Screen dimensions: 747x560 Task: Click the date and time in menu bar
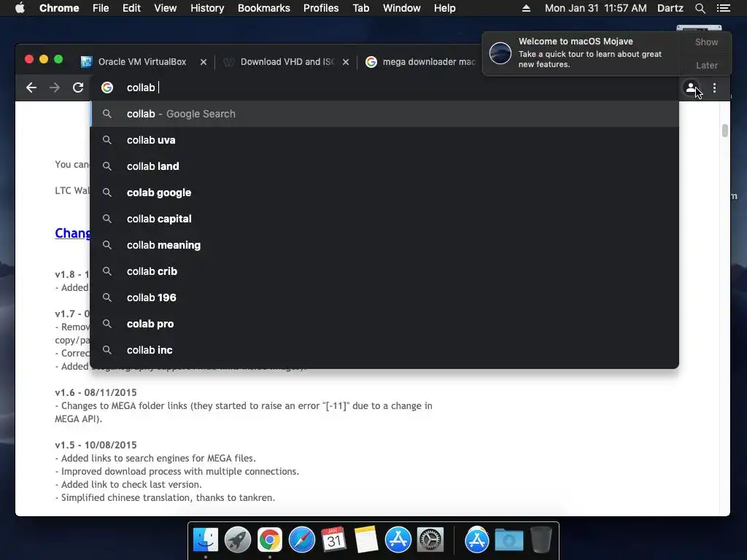[595, 8]
